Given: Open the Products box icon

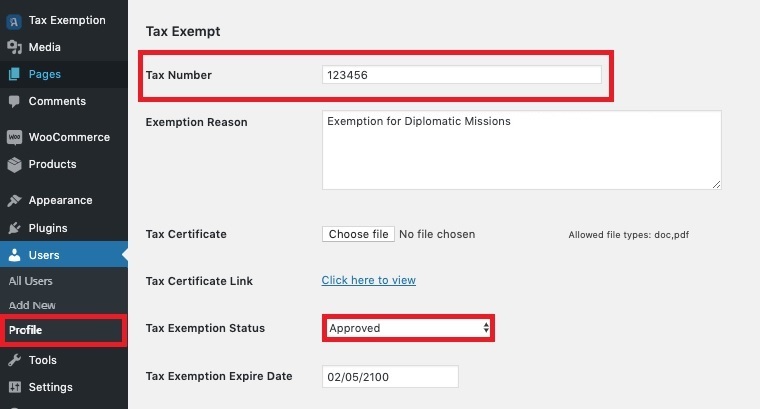Looking at the screenshot, I should coord(15,165).
